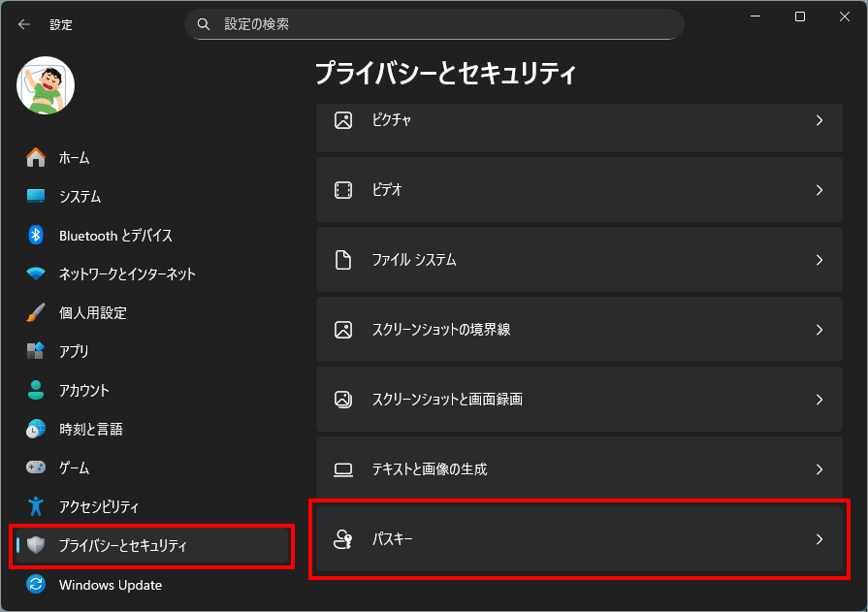Click the search magnifier icon
The image size is (868, 612).
[x=204, y=24]
